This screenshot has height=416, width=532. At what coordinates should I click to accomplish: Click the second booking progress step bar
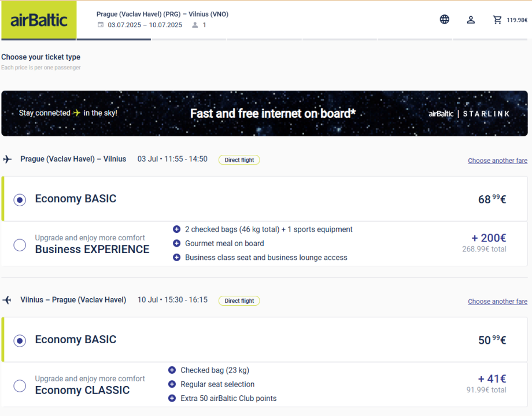[113, 39]
